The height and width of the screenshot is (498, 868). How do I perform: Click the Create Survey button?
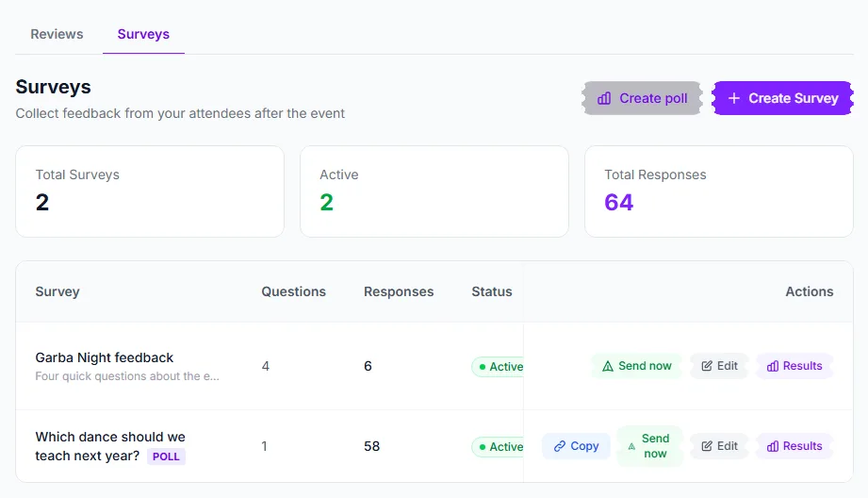(782, 98)
